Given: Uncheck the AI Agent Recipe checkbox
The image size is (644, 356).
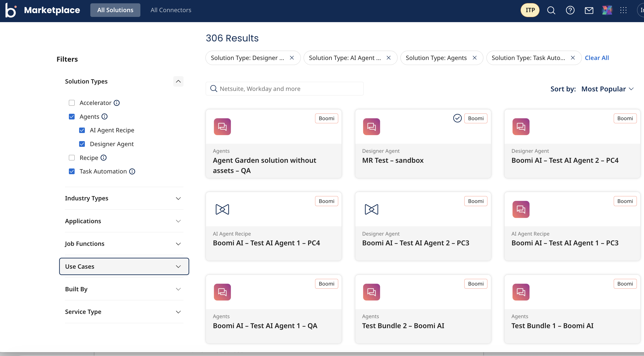Looking at the screenshot, I should coord(82,130).
